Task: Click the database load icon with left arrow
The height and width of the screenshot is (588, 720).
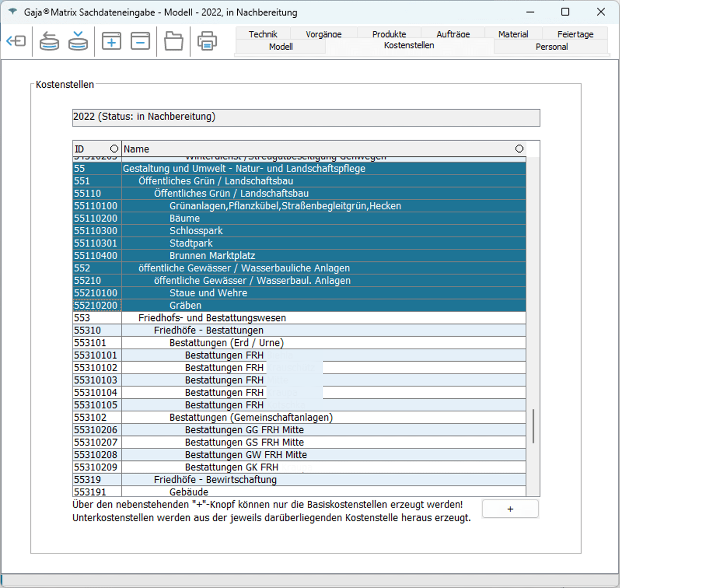Action: [49, 41]
